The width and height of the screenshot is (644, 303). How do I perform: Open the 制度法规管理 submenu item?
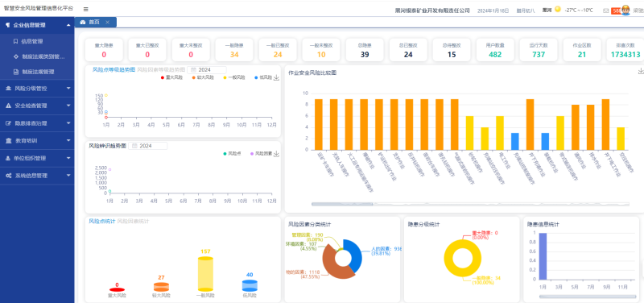(x=37, y=72)
